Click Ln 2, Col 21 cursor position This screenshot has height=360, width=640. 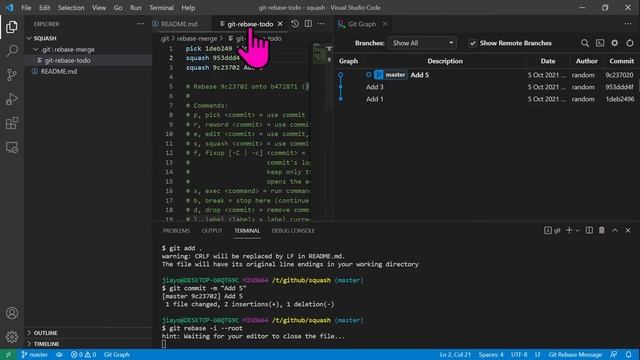(455, 354)
